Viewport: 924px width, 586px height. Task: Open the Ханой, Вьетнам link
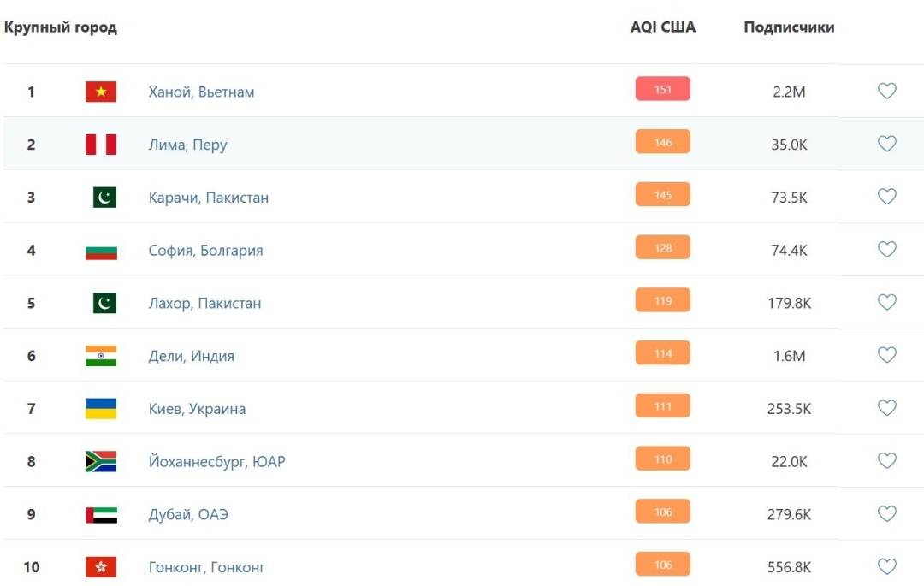click(202, 92)
